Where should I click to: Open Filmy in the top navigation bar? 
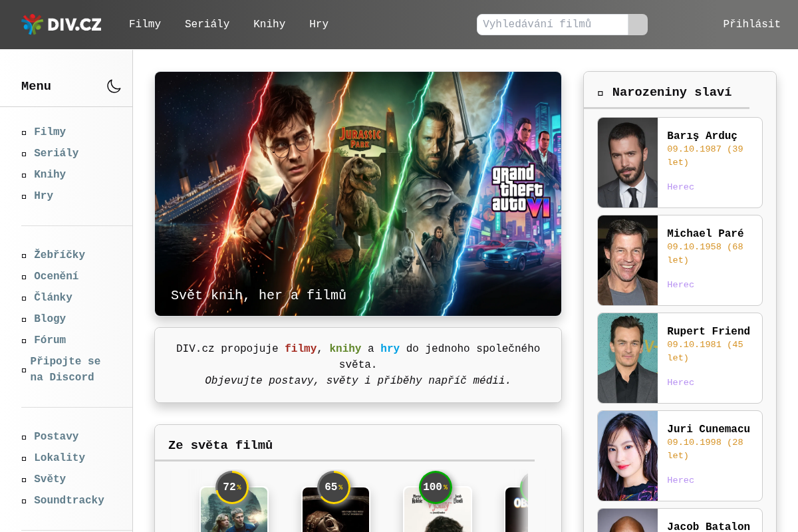click(145, 25)
